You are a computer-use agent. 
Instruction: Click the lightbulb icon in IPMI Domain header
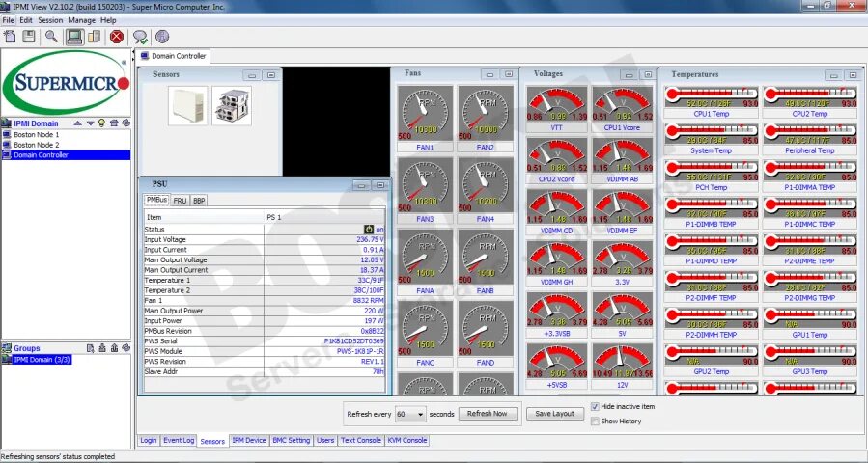101,123
